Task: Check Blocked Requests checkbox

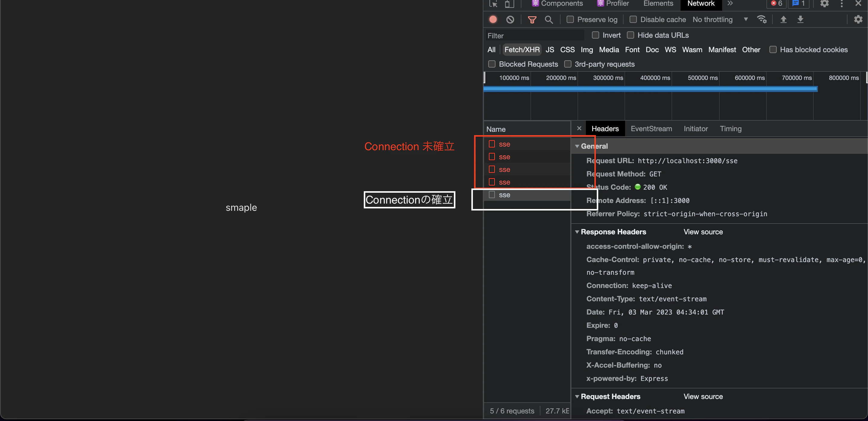Action: [492, 64]
